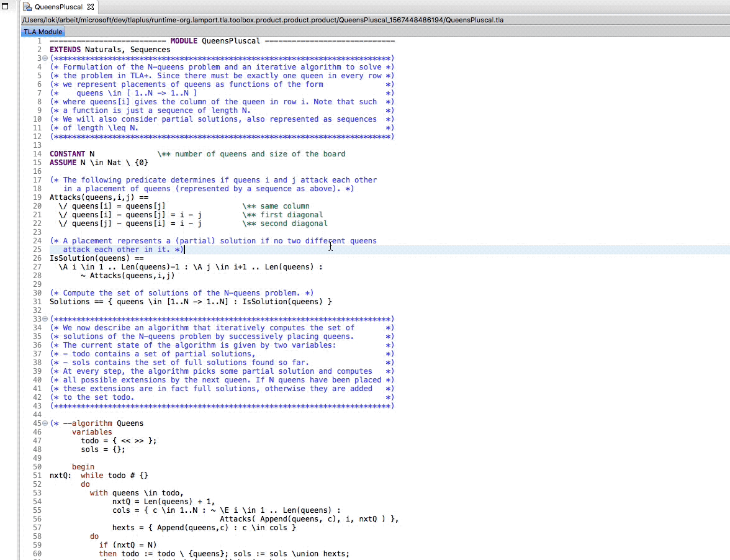Collapse the comment block at line 3
The width and height of the screenshot is (730, 560).
[45, 58]
